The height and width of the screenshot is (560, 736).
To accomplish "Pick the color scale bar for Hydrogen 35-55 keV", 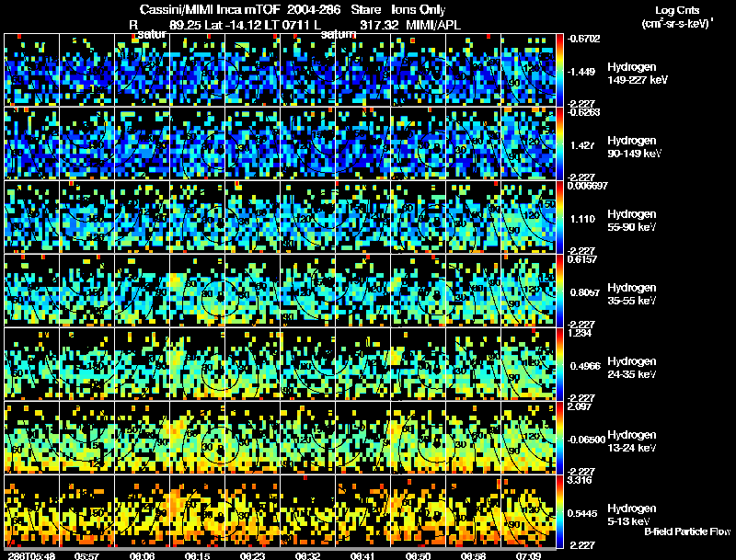I will [x=559, y=291].
